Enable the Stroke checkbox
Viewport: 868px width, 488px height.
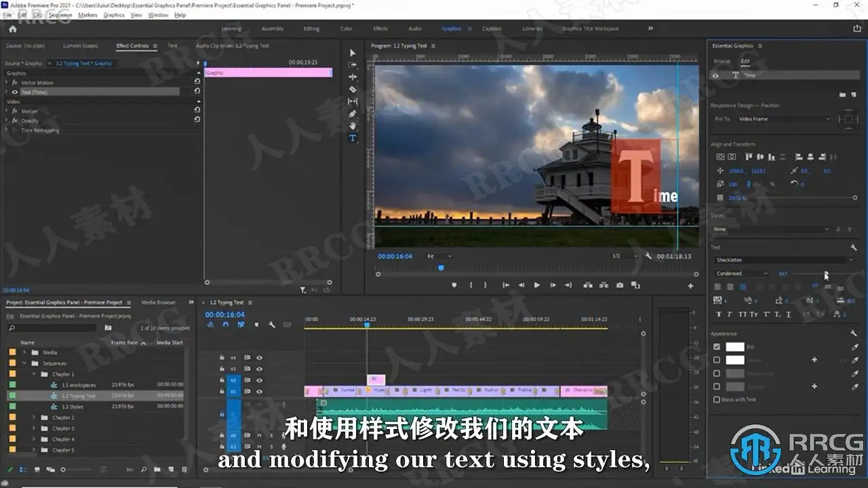717,360
